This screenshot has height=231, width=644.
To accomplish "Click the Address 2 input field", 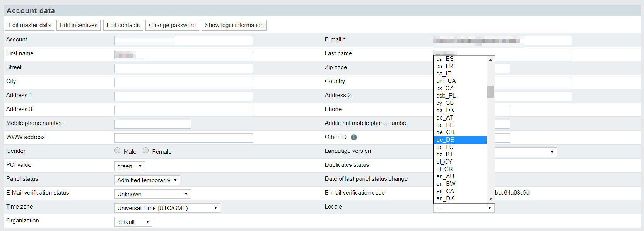I will (533, 96).
